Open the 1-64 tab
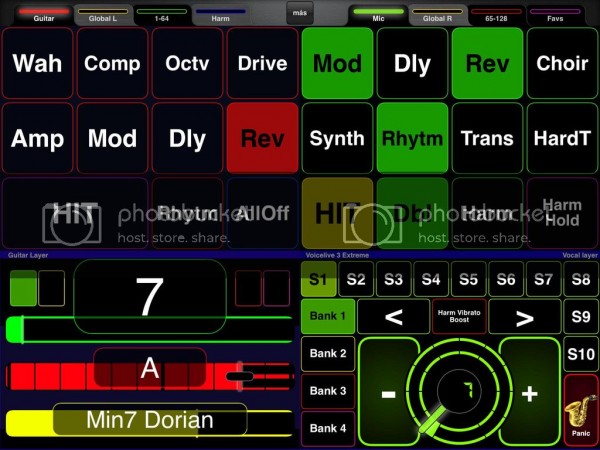 162,15
